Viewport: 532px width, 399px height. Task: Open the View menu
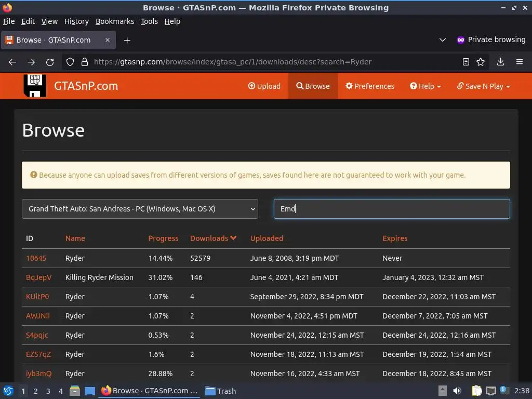(x=49, y=21)
